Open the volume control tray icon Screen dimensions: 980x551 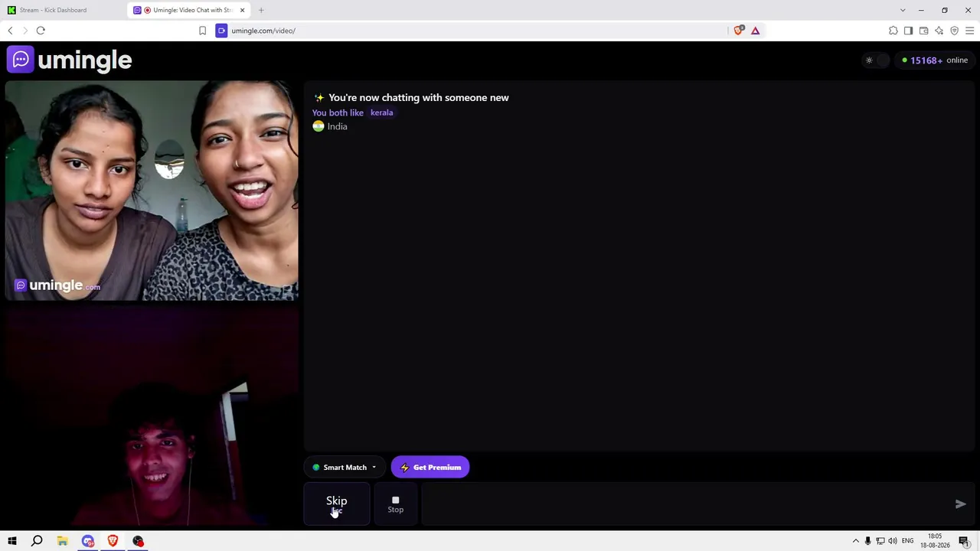point(893,541)
